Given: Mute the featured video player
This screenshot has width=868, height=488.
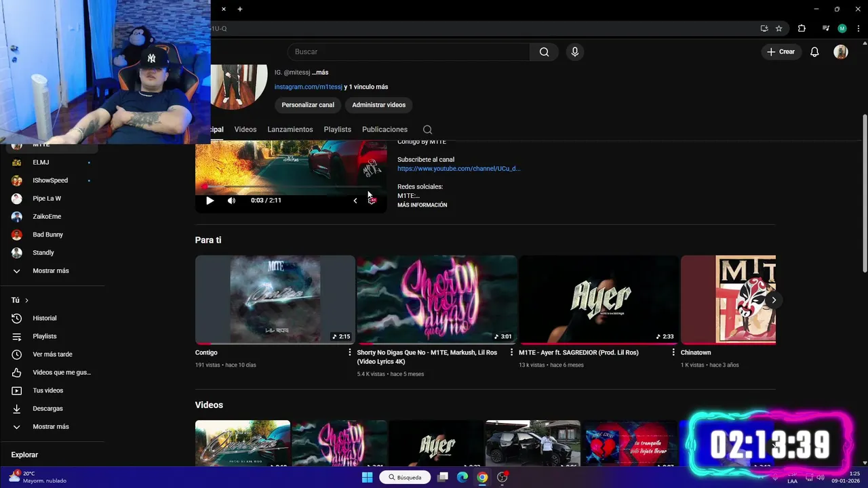Looking at the screenshot, I should [x=231, y=201].
